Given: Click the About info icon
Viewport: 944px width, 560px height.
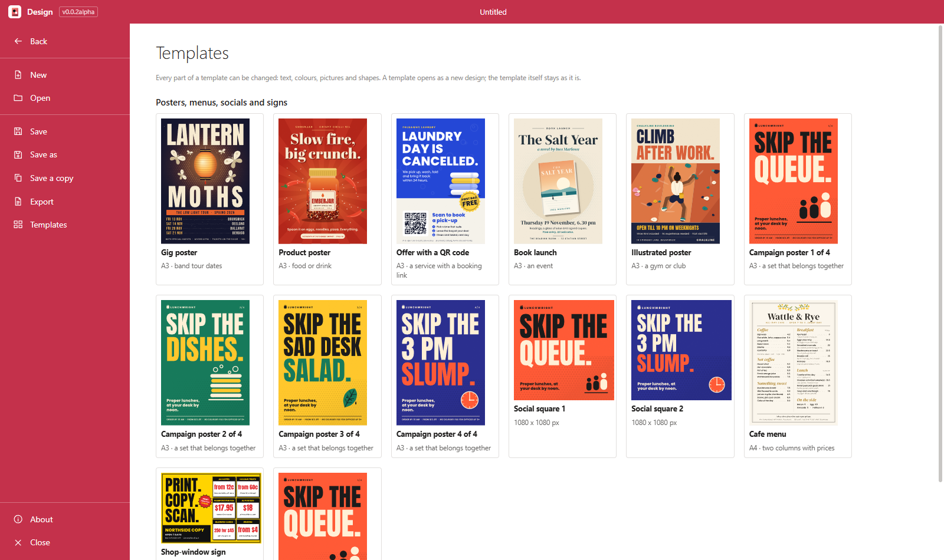Looking at the screenshot, I should (18, 519).
